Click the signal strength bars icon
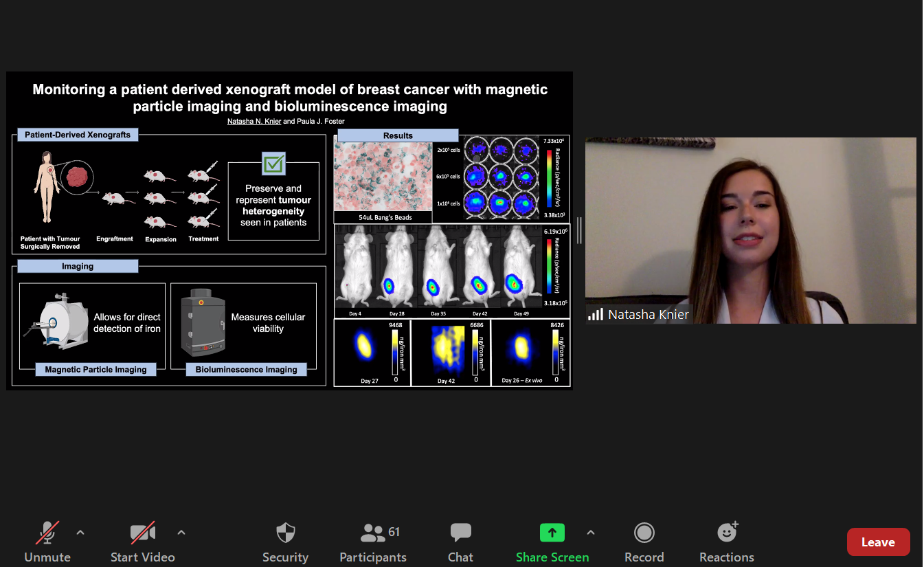924x567 pixels. [596, 315]
